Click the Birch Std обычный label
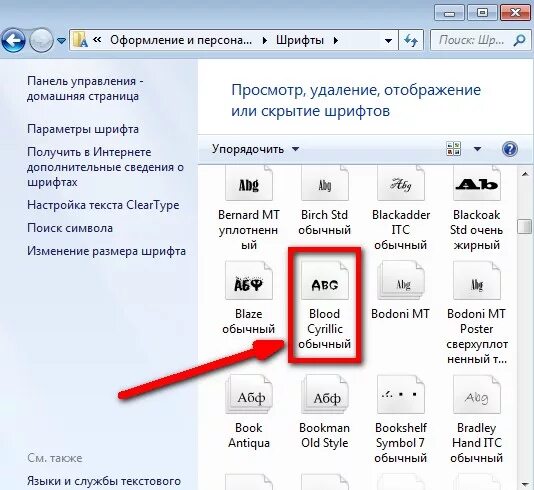Screen dimensions: 534x490 [325, 222]
